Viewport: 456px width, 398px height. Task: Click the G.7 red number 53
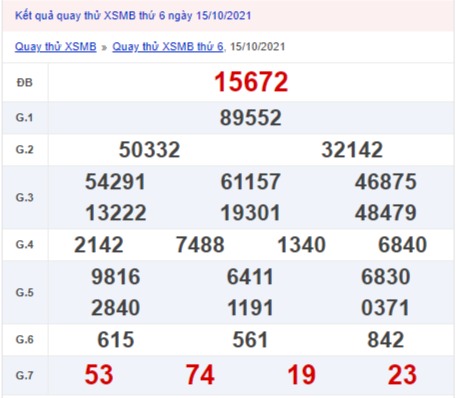pos(99,375)
